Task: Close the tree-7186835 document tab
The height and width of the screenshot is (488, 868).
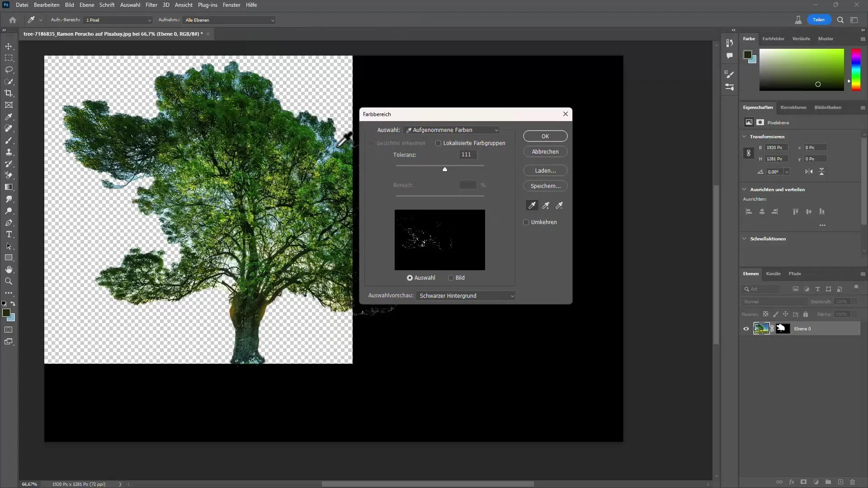Action: pyautogui.click(x=208, y=34)
